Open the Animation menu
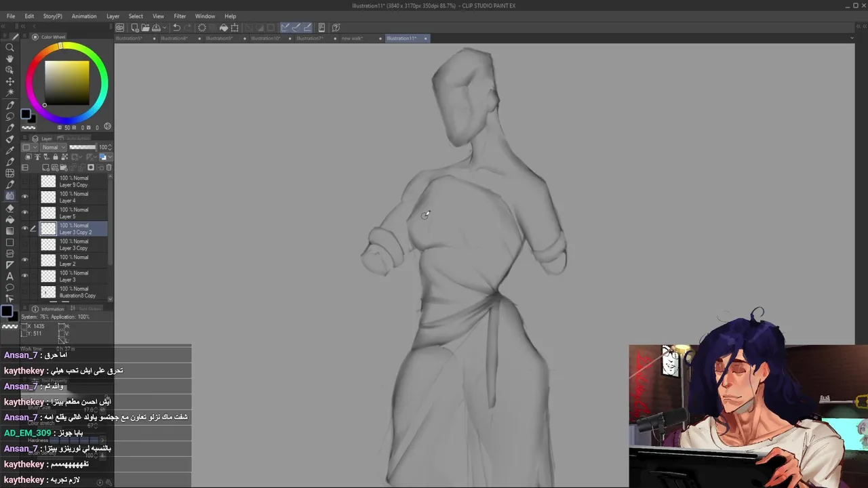Viewport: 868px width, 488px height. [84, 16]
